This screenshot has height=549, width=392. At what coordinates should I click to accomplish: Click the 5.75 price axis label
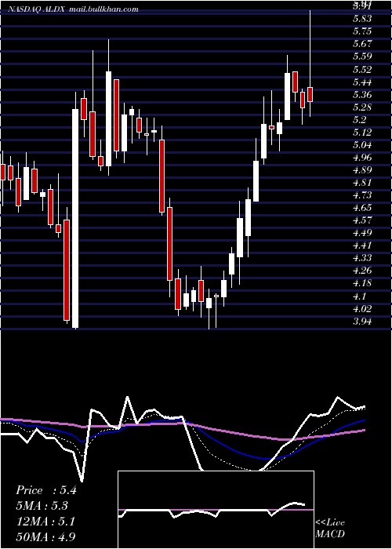pos(362,31)
